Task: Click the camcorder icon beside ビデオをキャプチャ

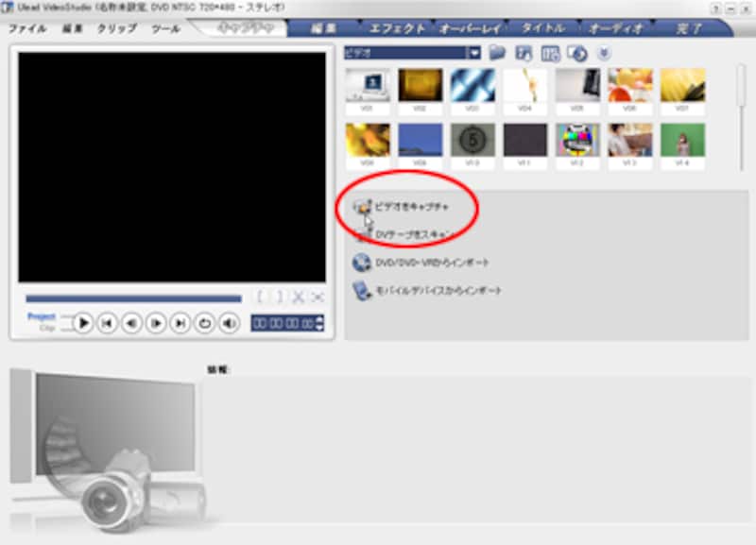Action: point(362,207)
